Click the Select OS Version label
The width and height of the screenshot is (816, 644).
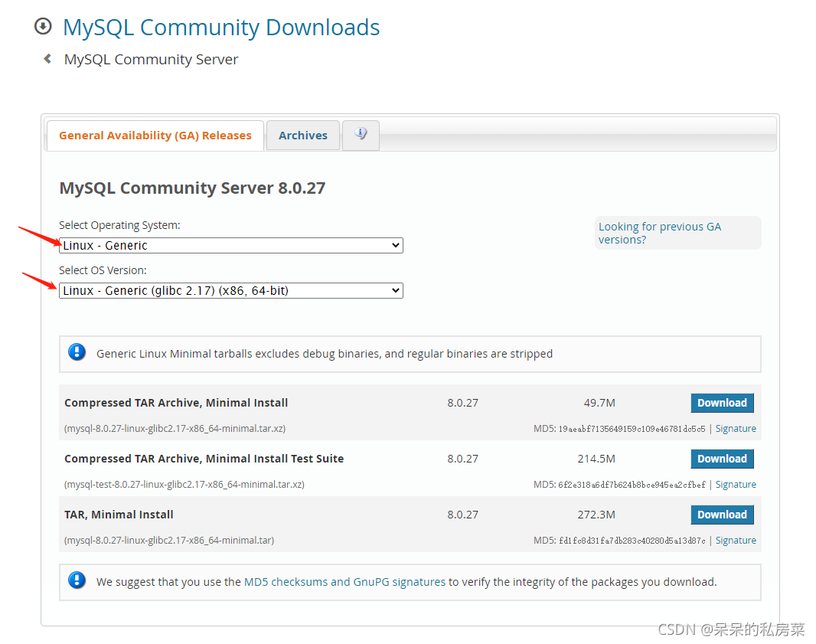(103, 270)
